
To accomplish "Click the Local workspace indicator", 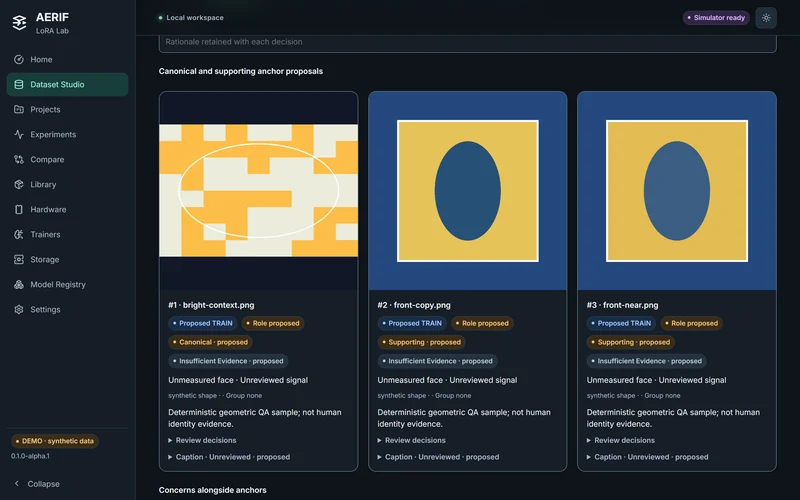I will pos(191,17).
